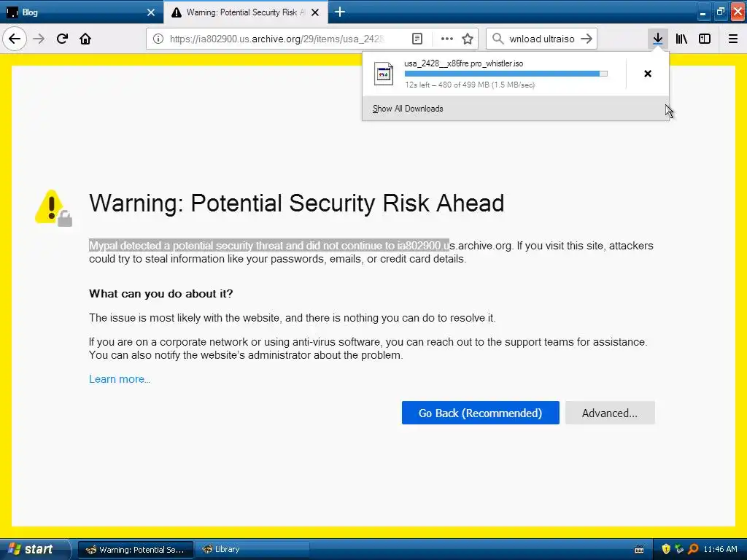
Task: Close the Blog tab
Action: [x=151, y=12]
